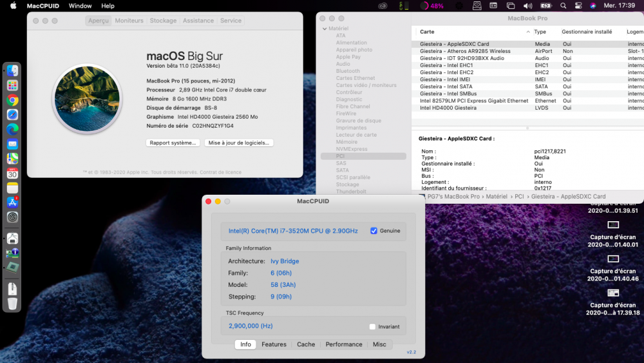Open the Help menu
Screen dimensions: 644x363
pyautogui.click(x=108, y=6)
